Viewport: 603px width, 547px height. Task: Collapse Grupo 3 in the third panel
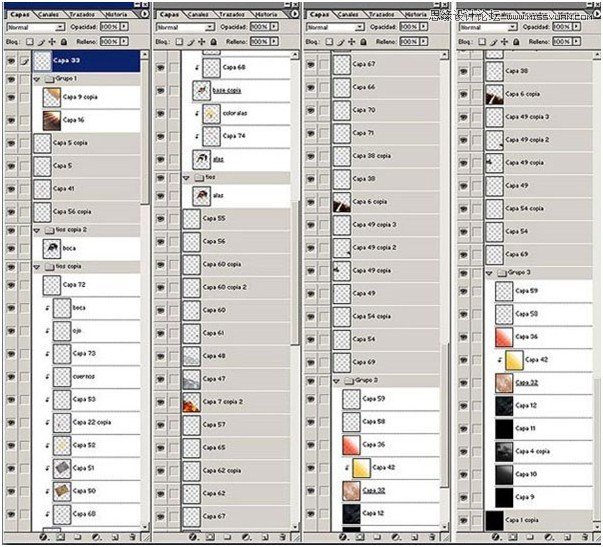pos(337,381)
